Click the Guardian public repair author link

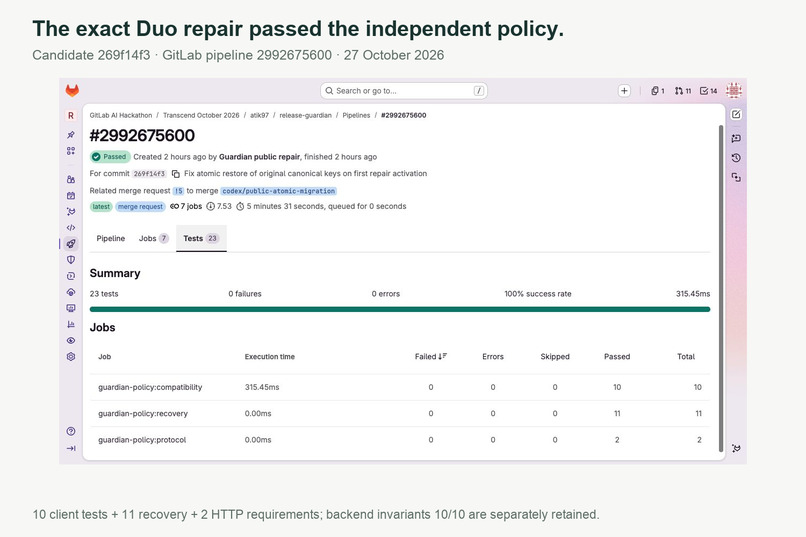pyautogui.click(x=260, y=157)
